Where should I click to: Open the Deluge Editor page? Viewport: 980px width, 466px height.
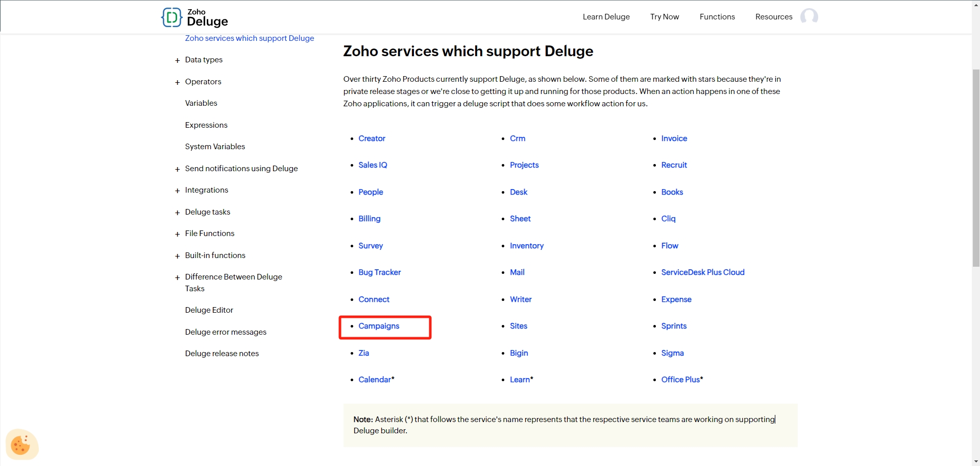coord(209,310)
